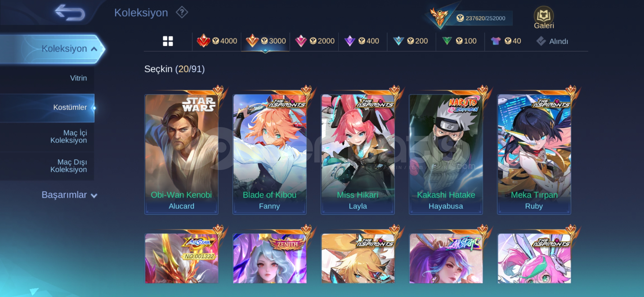Filter by the blue 200 gem tier

tap(410, 41)
